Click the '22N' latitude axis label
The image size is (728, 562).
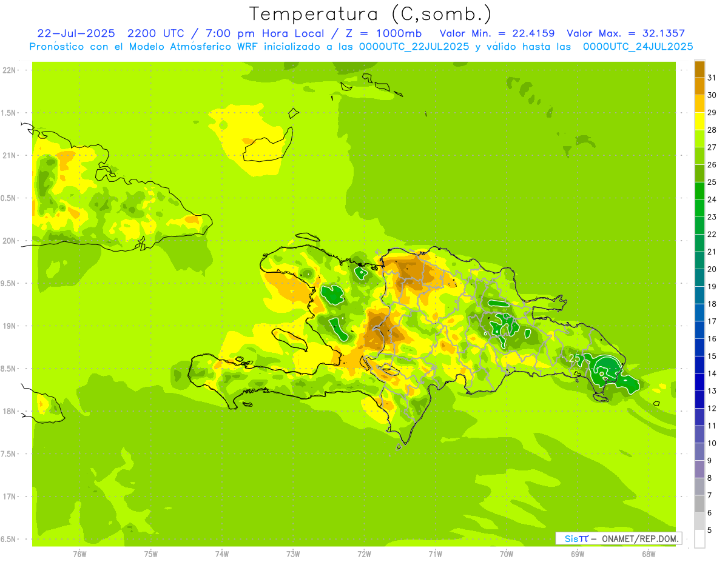(9, 70)
